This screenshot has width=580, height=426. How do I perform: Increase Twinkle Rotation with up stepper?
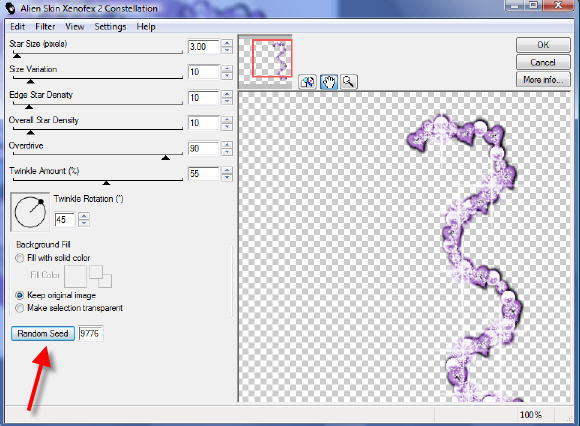(x=84, y=216)
